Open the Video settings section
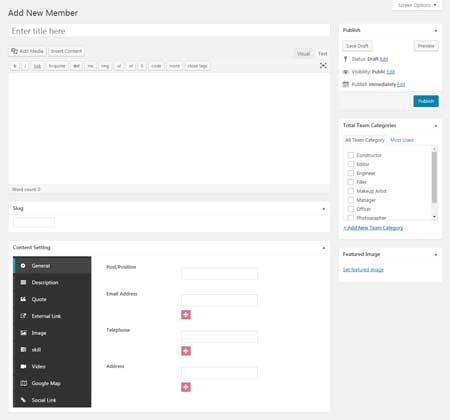450x420 pixels. coord(52,366)
